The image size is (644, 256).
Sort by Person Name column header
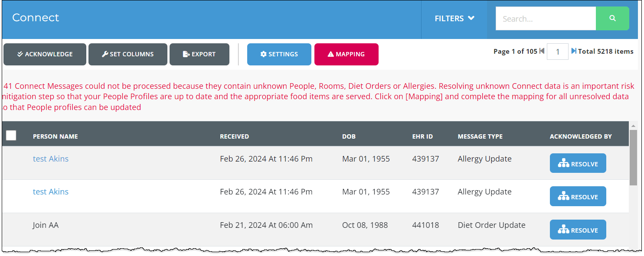(56, 136)
